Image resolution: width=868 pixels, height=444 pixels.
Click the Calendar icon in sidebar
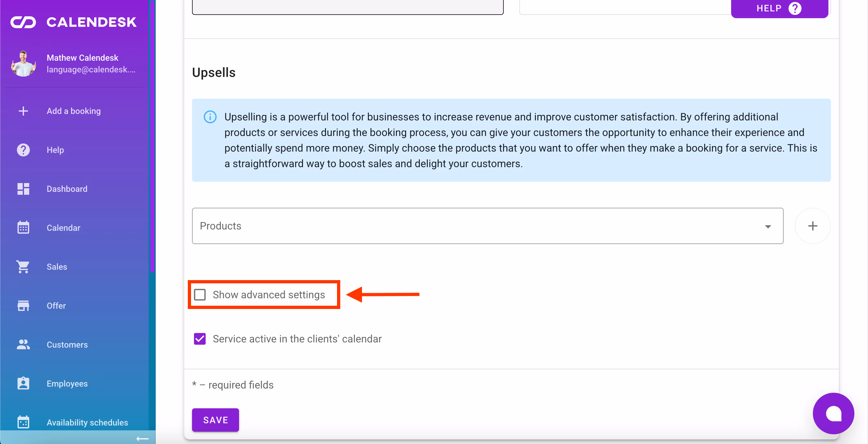tap(23, 228)
